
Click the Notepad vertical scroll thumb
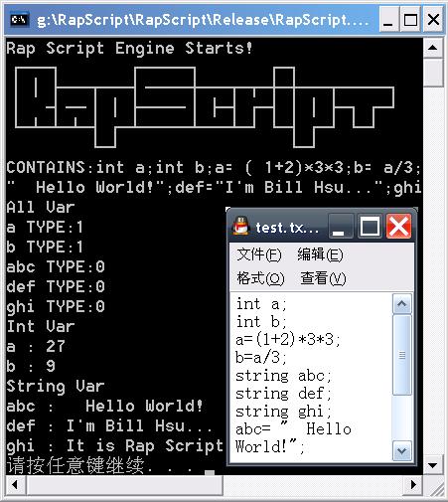(x=402, y=355)
